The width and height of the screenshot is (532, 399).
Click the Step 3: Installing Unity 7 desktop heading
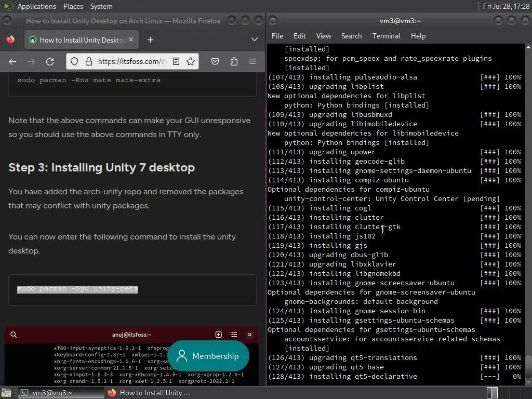click(x=101, y=167)
